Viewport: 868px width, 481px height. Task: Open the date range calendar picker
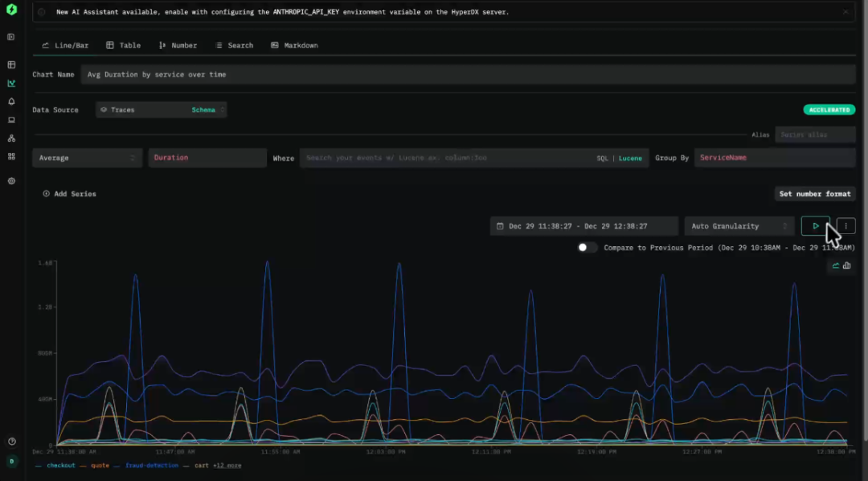[584, 226]
